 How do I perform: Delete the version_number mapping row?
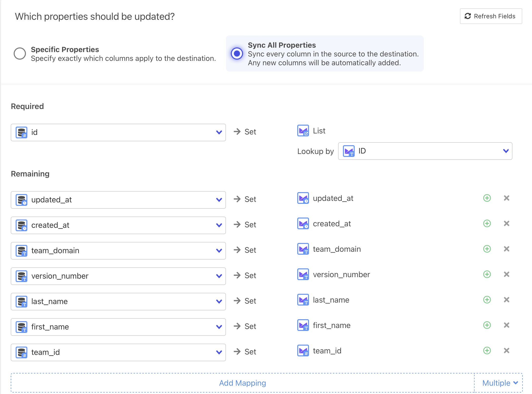coord(506,274)
